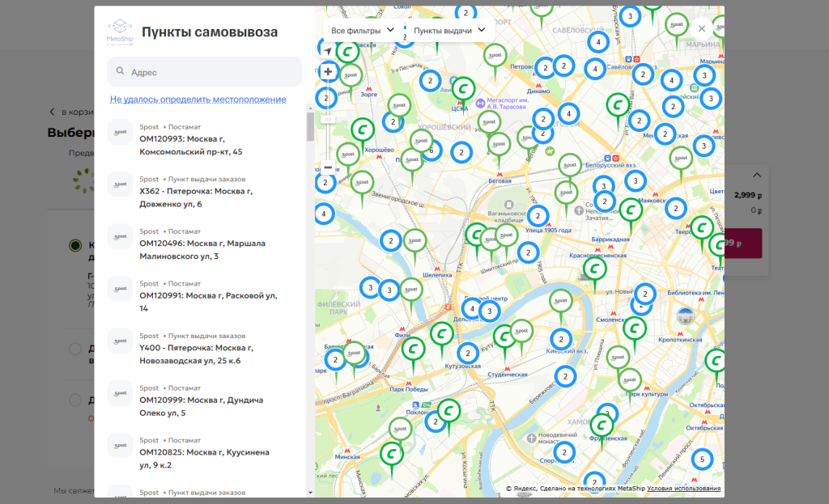Select first delivery radio button option
The height and width of the screenshot is (504, 829).
pyautogui.click(x=75, y=245)
